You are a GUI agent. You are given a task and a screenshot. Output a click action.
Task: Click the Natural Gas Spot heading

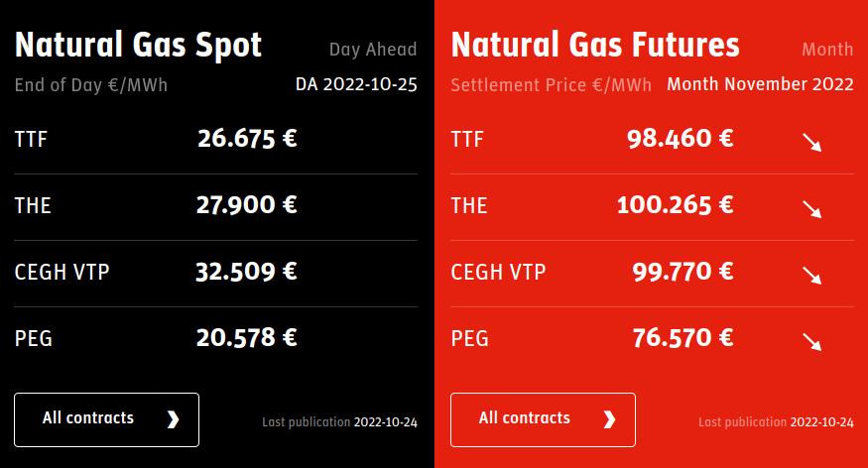[x=138, y=46]
